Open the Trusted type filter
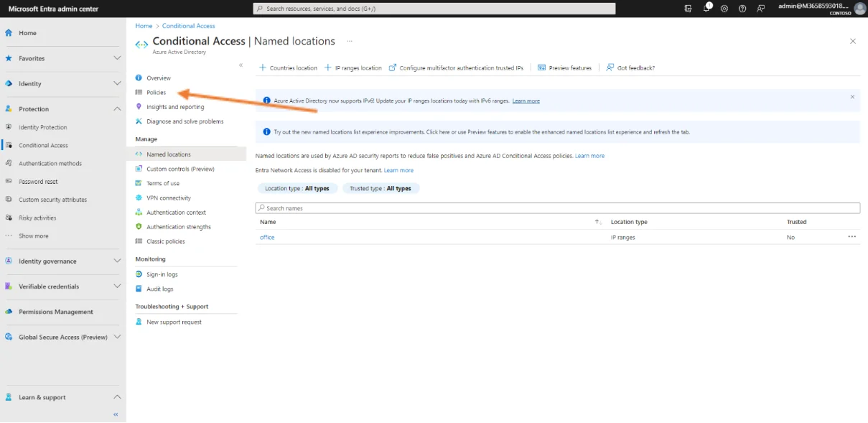 (x=381, y=188)
